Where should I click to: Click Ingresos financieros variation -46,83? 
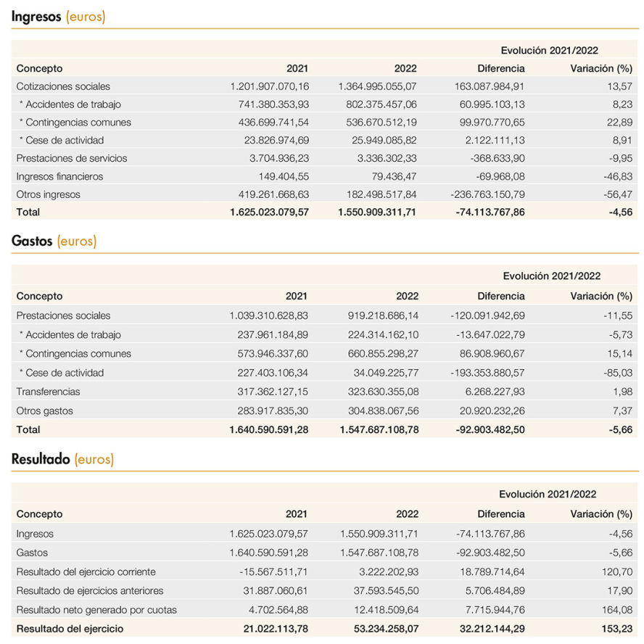coord(618,177)
